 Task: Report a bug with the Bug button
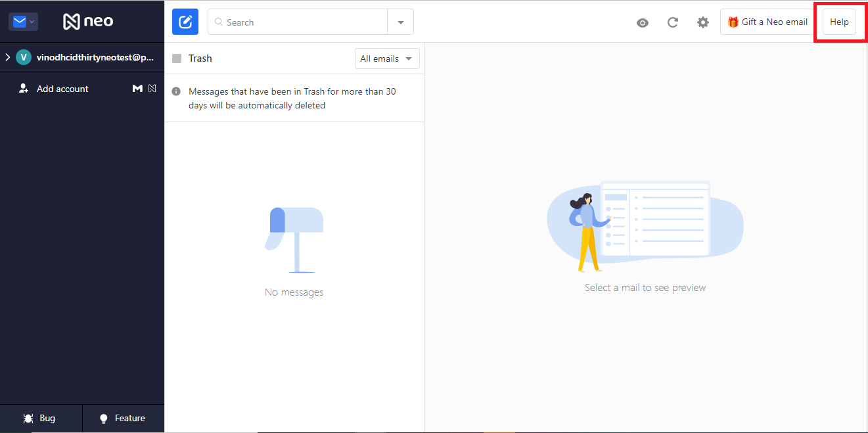[41, 418]
